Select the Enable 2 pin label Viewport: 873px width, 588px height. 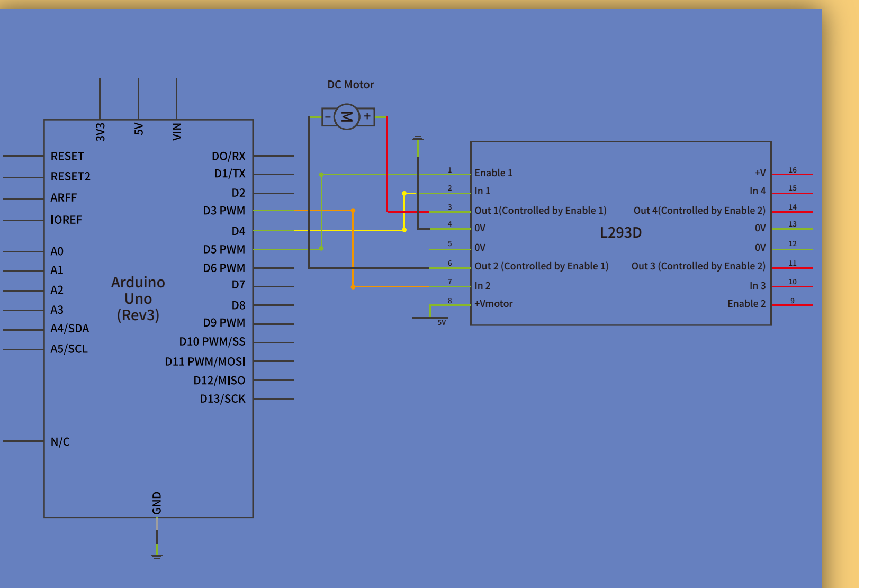[x=746, y=304]
